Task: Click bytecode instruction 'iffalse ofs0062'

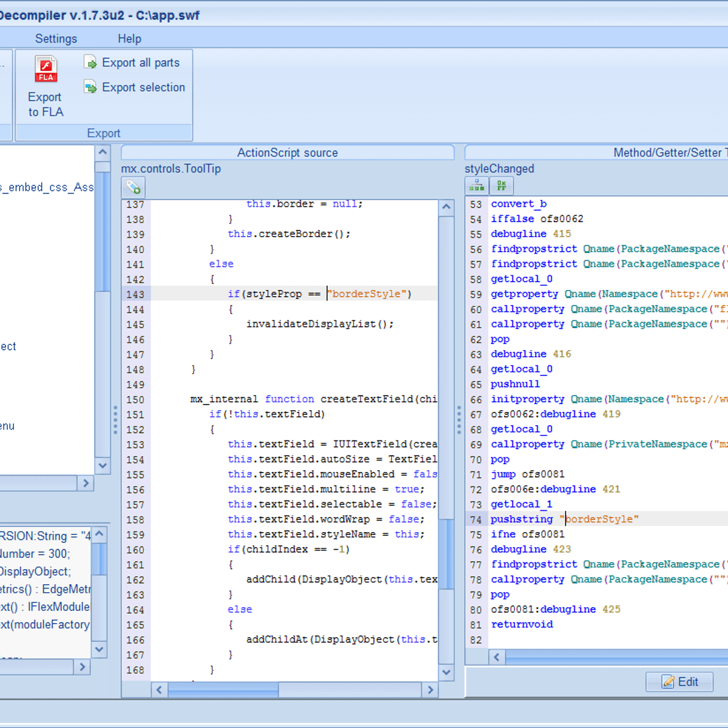Action: [537, 218]
